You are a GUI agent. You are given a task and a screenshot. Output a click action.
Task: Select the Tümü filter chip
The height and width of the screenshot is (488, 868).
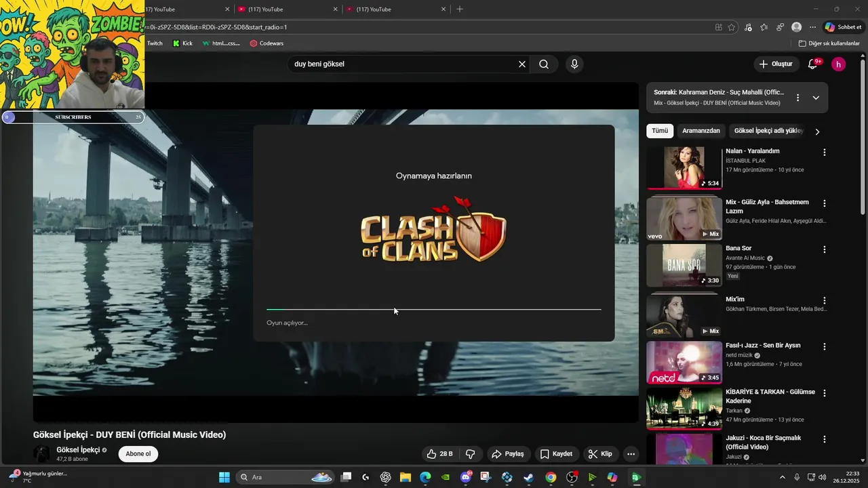(660, 131)
